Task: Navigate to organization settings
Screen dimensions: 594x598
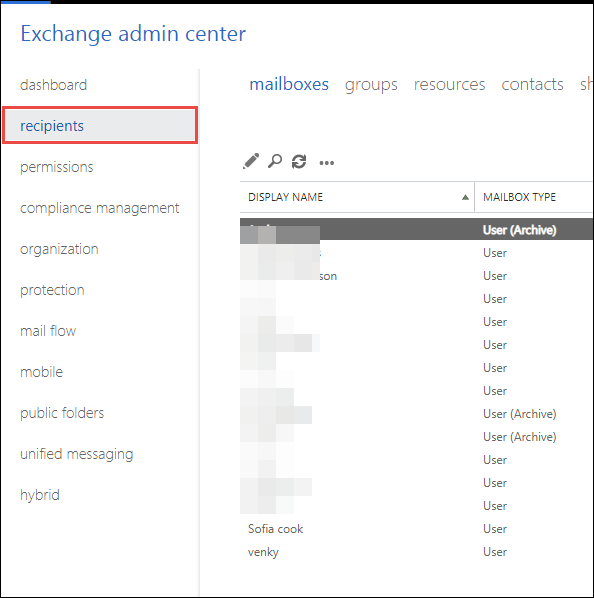Action: [59, 249]
